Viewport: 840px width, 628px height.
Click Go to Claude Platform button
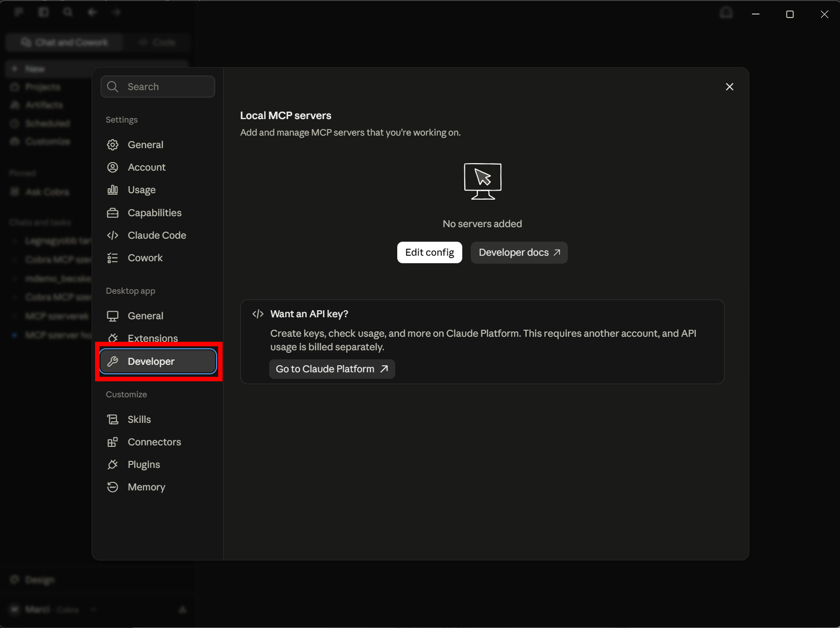pos(332,369)
